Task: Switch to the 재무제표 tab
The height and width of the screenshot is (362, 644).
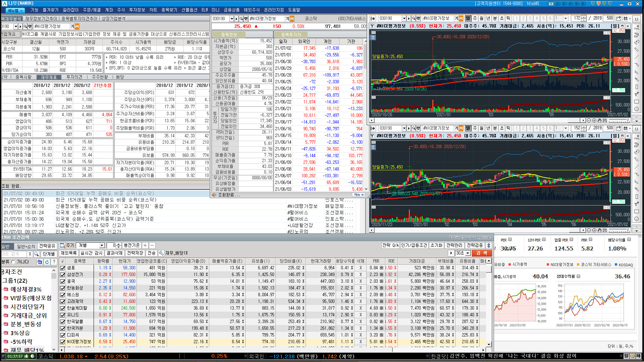Action: pos(49,77)
